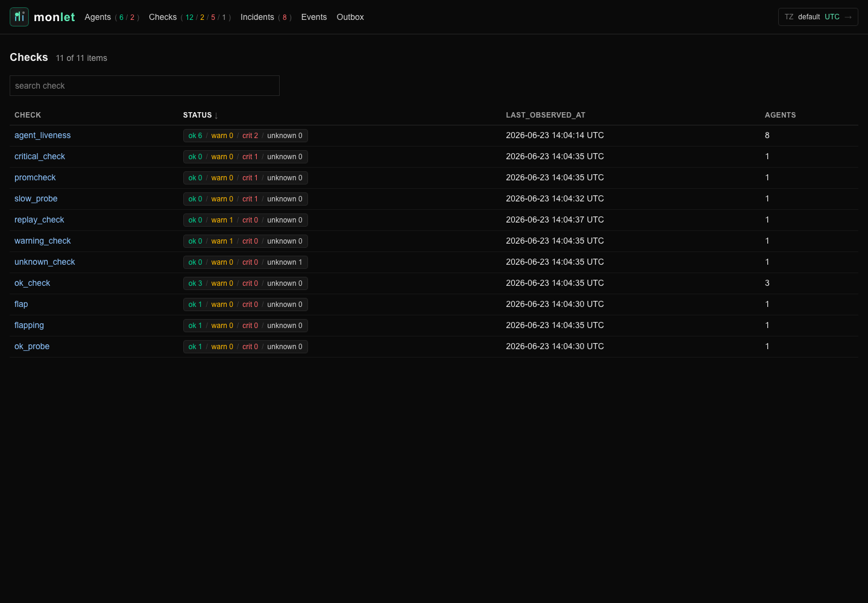Click the promcheck status badge
Screen dimensions: 868x603
(x=245, y=178)
